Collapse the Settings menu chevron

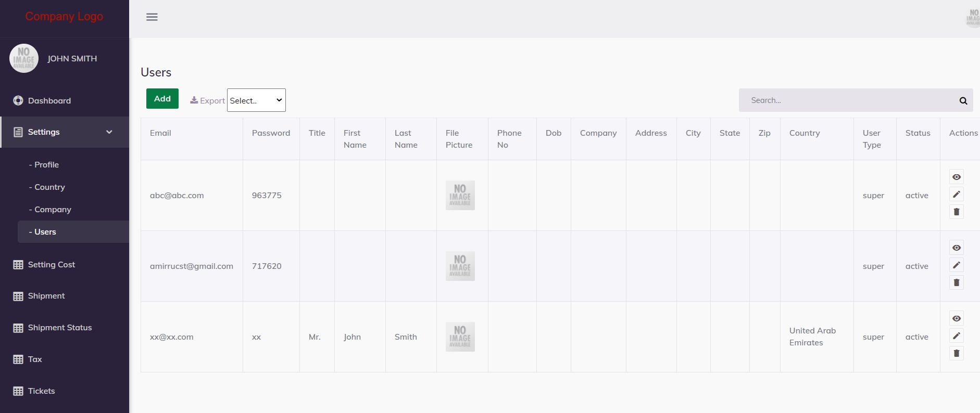click(109, 132)
